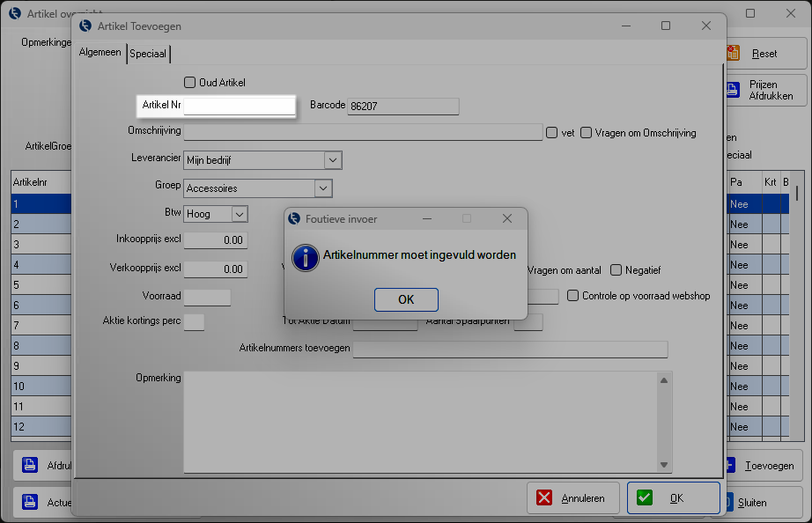
Task: Click the app logo in Artikel Toevoegen title bar
Action: (85, 26)
